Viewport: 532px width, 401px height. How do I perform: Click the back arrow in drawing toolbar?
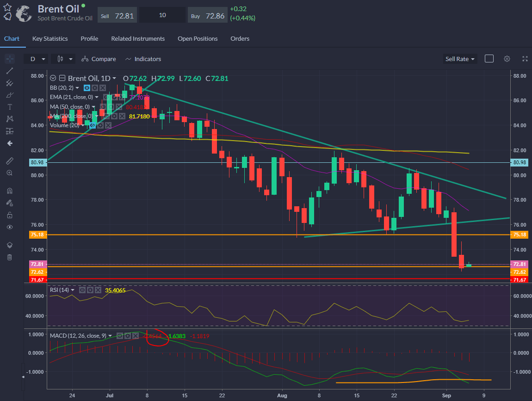pos(10,143)
